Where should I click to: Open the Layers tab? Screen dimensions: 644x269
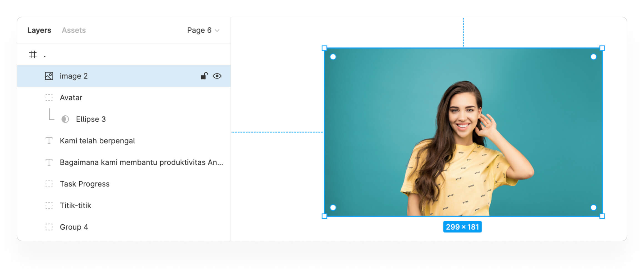tap(39, 30)
